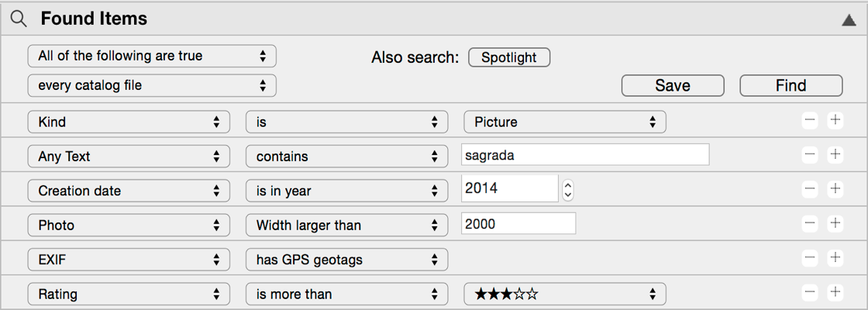Add a criterion after the Rating row

click(835, 292)
